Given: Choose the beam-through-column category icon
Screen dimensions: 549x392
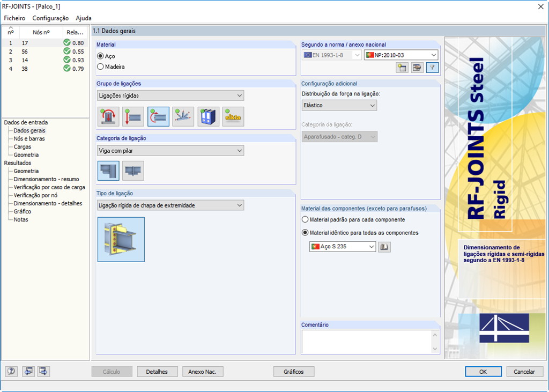Looking at the screenshot, I should click(133, 171).
